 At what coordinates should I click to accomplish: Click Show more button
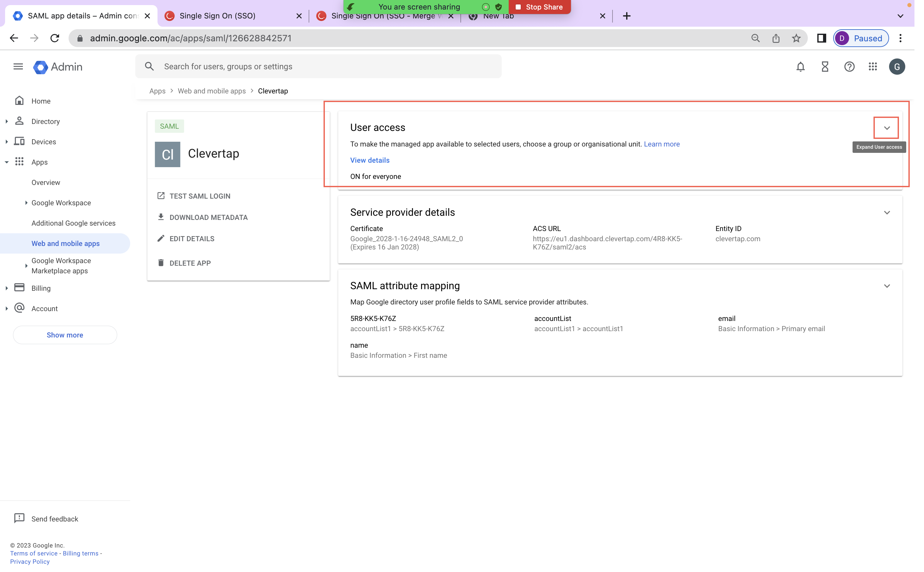pos(65,335)
